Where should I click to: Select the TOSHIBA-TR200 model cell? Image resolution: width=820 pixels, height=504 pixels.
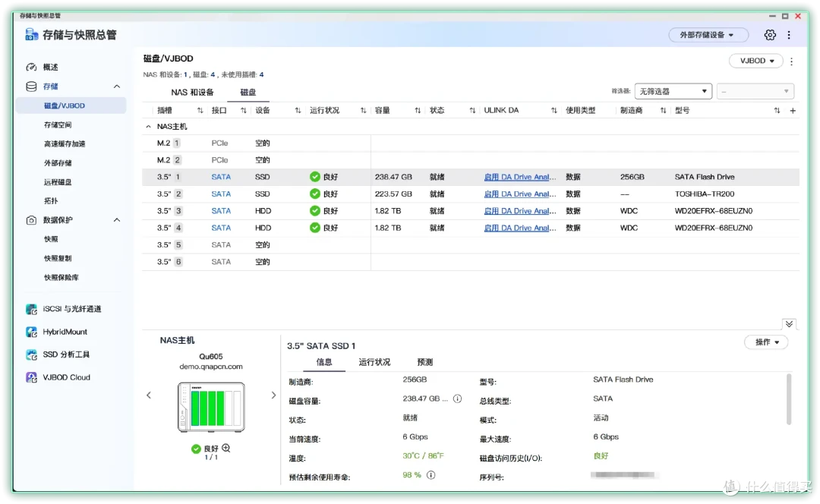pyautogui.click(x=705, y=194)
